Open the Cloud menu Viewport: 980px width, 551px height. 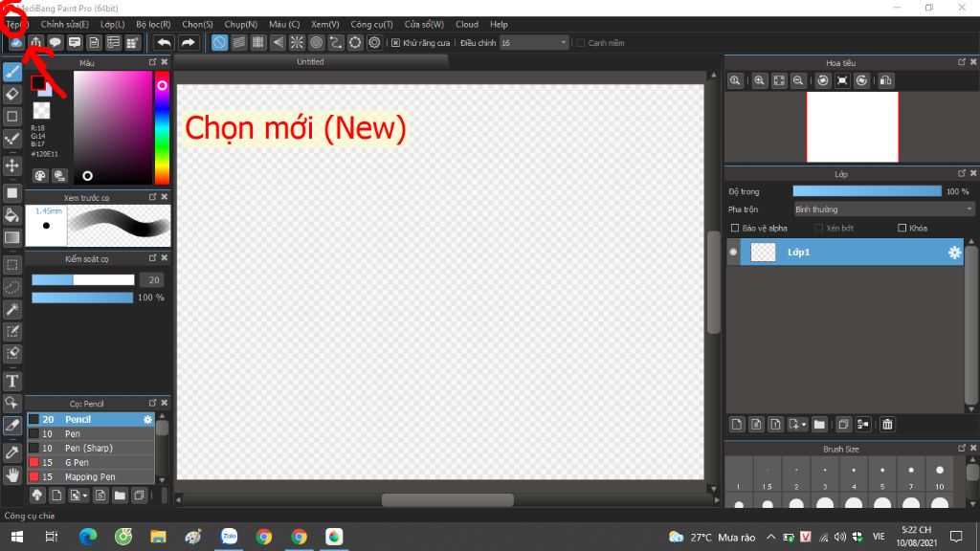coord(467,24)
